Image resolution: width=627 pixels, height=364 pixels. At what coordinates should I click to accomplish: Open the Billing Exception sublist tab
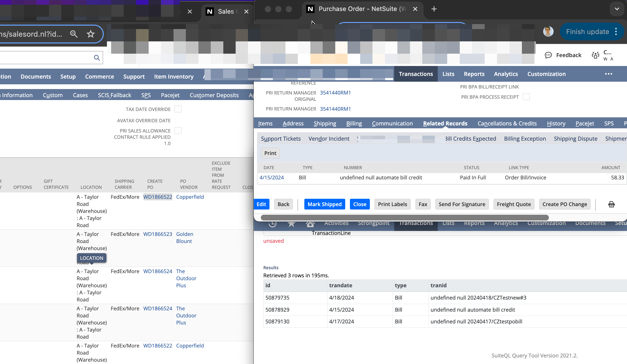click(525, 139)
